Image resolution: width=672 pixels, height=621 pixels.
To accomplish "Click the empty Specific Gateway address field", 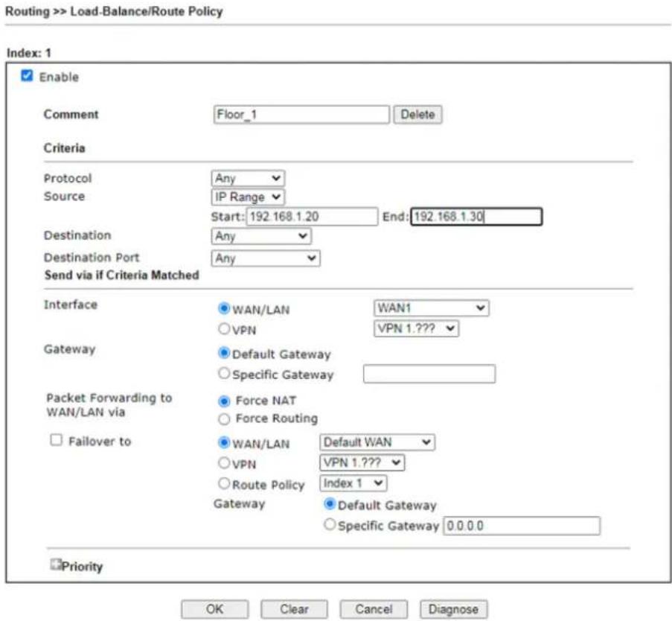I will tap(429, 374).
